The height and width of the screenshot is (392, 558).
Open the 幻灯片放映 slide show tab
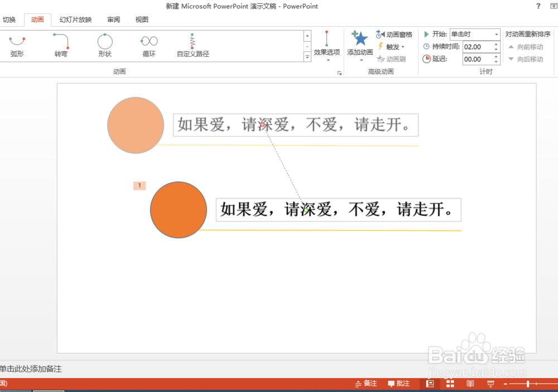pos(75,20)
